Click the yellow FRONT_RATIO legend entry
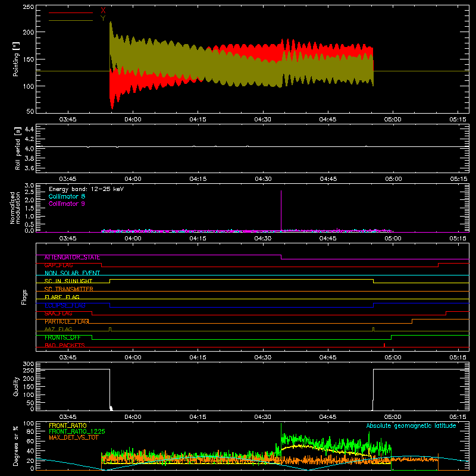 coord(68,425)
